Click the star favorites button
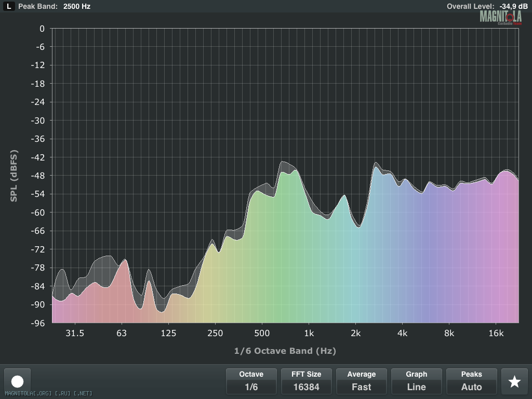Image resolution: width=532 pixels, height=399 pixels. click(x=514, y=381)
